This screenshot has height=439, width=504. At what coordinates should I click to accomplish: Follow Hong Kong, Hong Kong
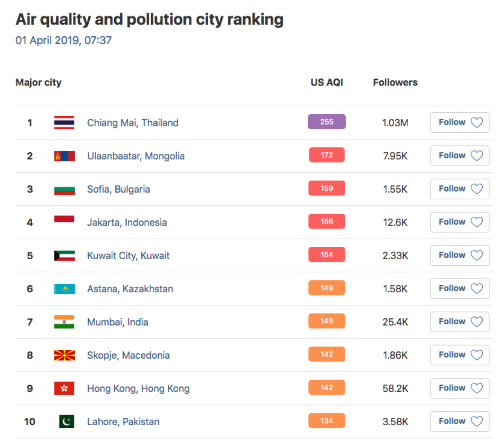pyautogui.click(x=460, y=388)
